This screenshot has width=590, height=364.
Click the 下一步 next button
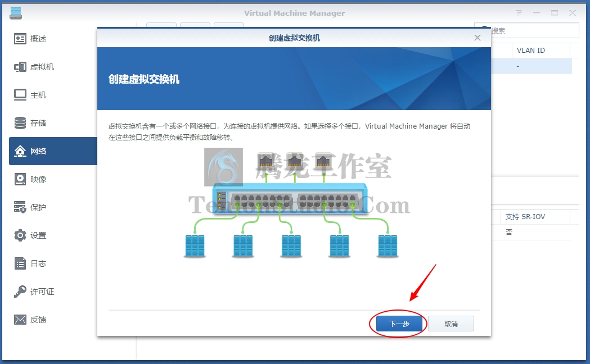(x=399, y=324)
